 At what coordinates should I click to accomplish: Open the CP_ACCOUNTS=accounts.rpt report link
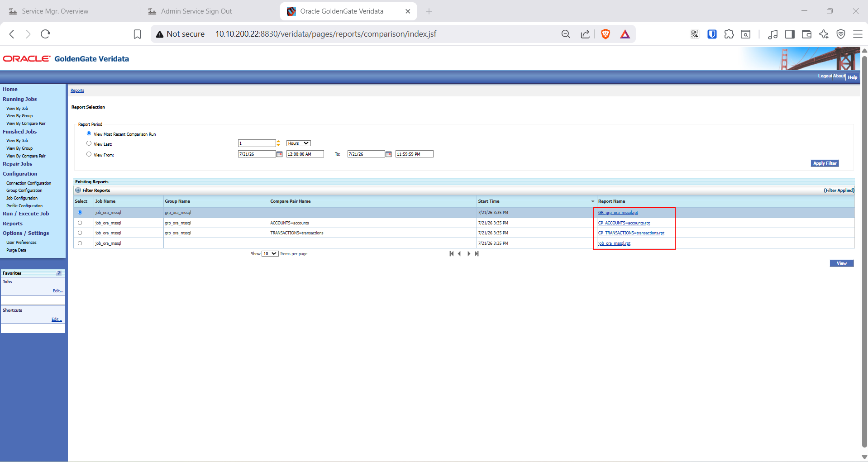pyautogui.click(x=624, y=223)
